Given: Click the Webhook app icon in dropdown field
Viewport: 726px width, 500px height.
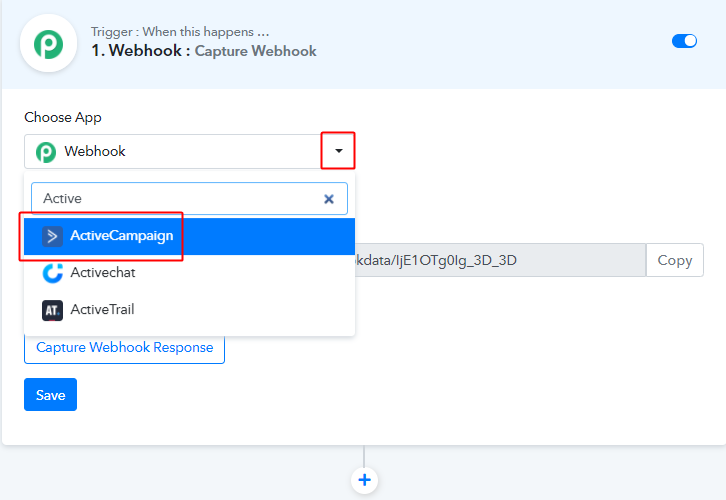Looking at the screenshot, I should [46, 152].
